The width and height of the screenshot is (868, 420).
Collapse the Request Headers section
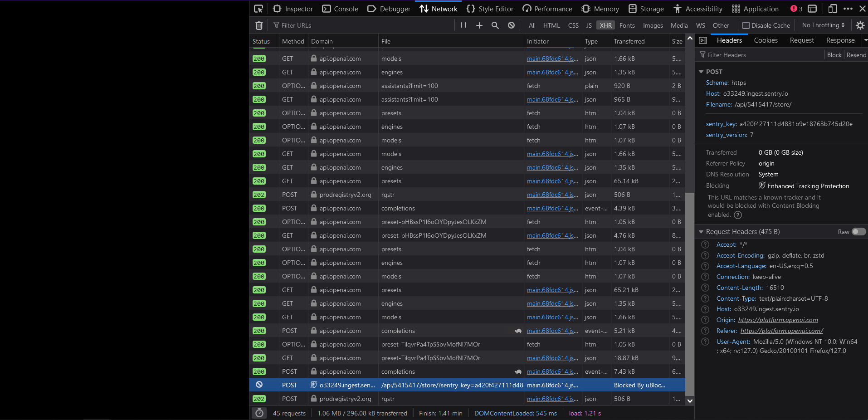point(702,232)
